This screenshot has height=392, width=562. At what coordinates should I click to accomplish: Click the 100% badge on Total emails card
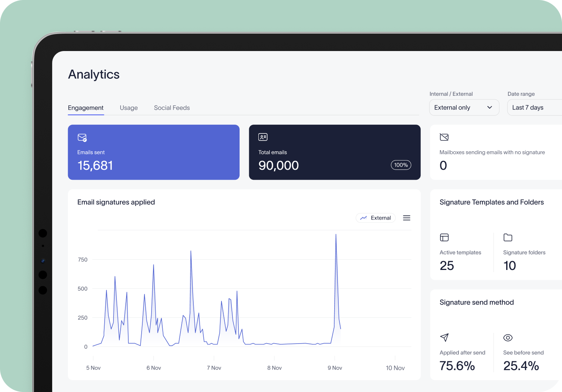click(401, 165)
